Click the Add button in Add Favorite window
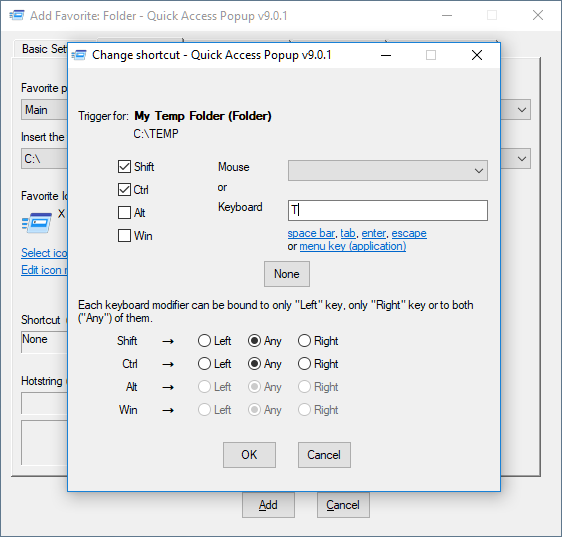 (x=268, y=505)
